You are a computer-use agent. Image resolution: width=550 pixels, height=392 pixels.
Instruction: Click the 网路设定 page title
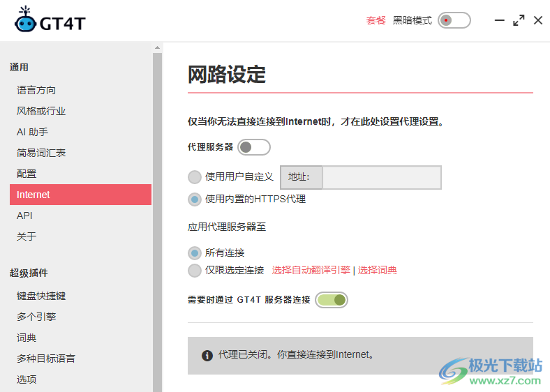tap(227, 75)
